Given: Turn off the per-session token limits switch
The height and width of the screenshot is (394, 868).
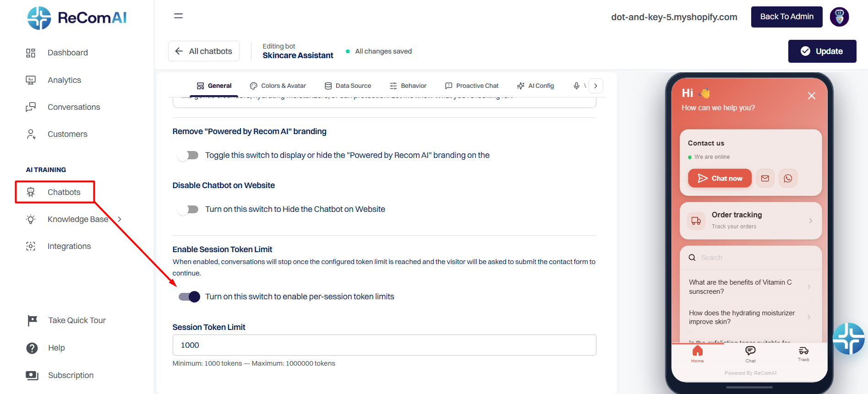Looking at the screenshot, I should pos(190,297).
